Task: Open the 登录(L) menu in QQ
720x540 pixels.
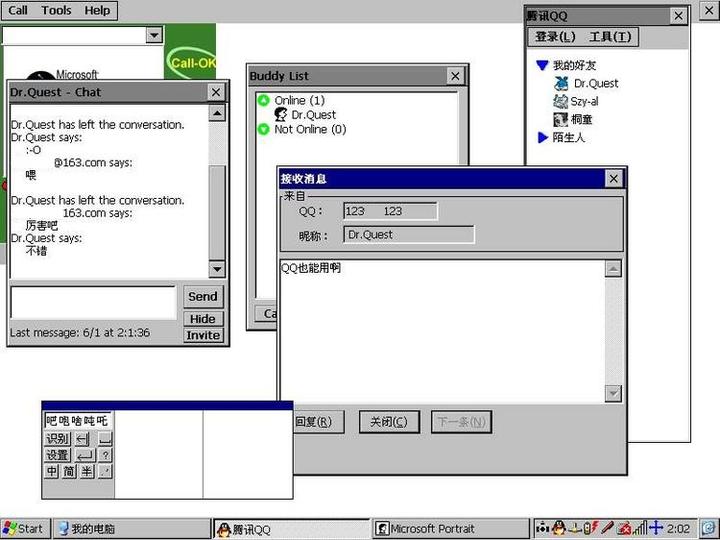Action: (x=555, y=37)
